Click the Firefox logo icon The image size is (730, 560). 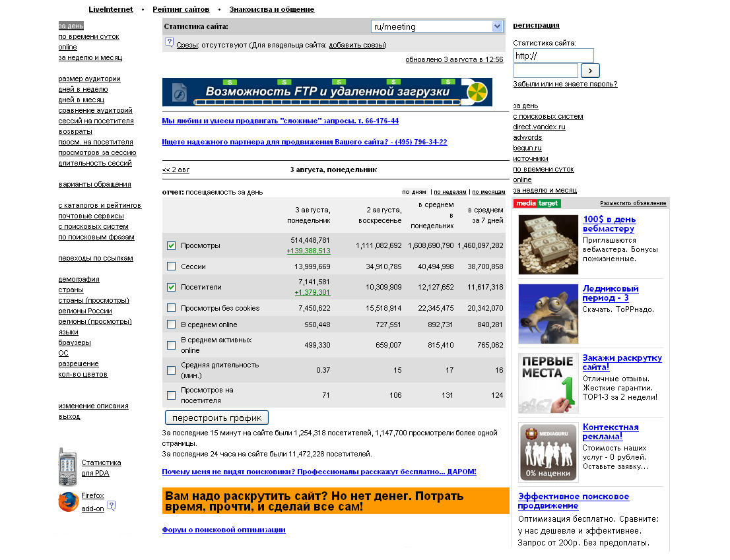(69, 503)
